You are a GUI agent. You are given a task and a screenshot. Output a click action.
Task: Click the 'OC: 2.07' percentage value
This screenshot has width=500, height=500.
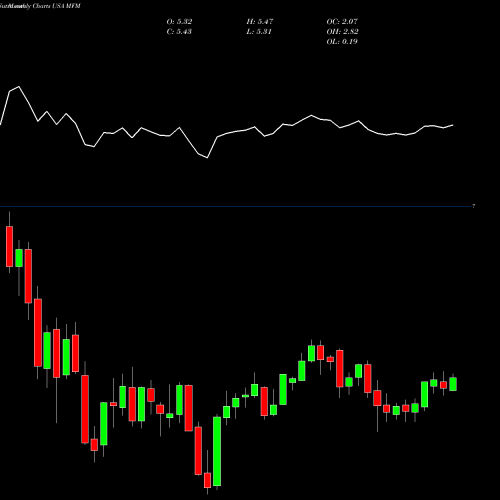tap(342, 22)
